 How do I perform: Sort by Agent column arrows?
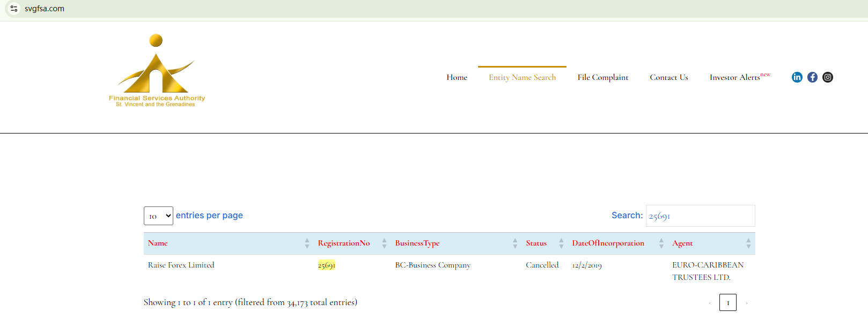(748, 243)
